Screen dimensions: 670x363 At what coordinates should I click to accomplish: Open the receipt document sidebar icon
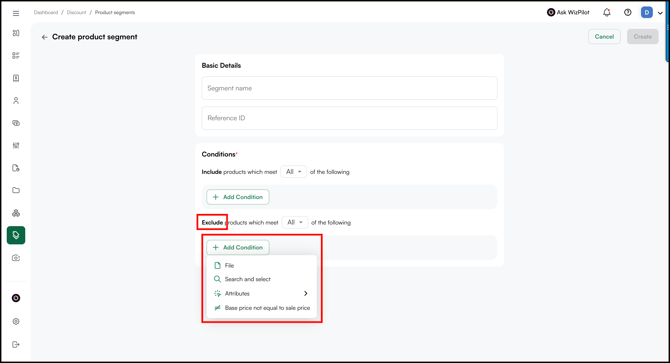click(16, 78)
